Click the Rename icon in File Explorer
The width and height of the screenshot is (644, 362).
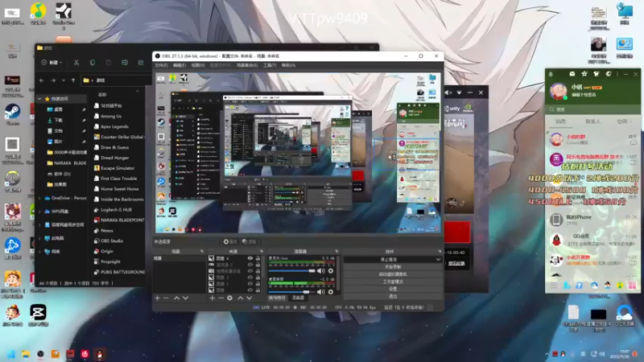tap(125, 63)
